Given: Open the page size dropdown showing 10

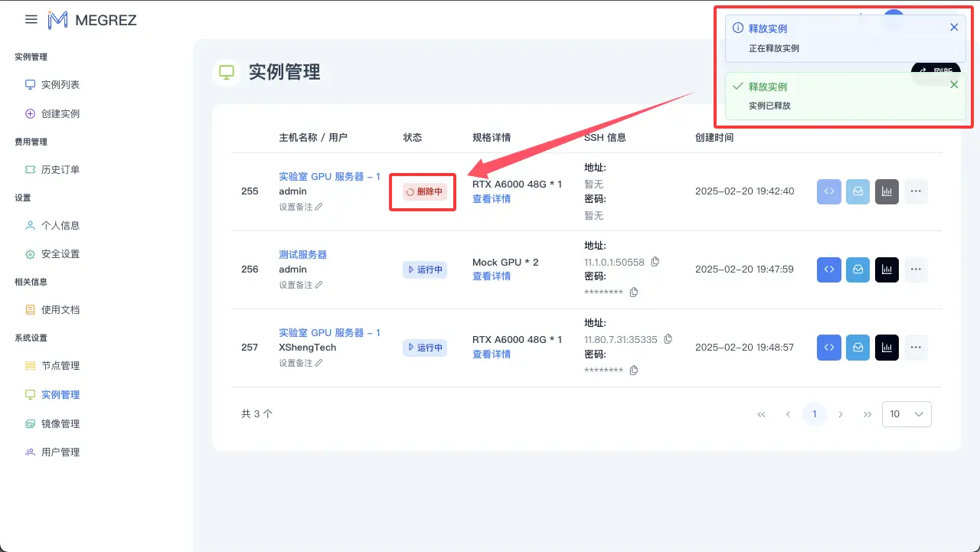Looking at the screenshot, I should [906, 413].
